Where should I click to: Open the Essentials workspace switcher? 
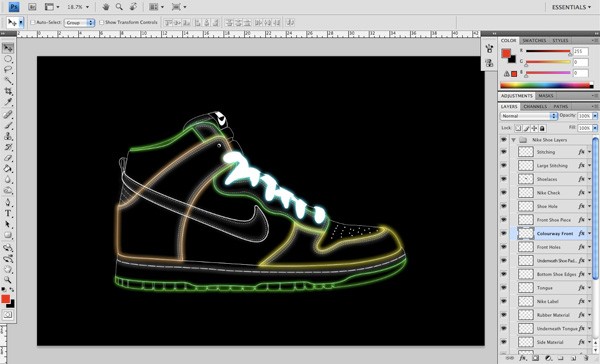pyautogui.click(x=571, y=7)
